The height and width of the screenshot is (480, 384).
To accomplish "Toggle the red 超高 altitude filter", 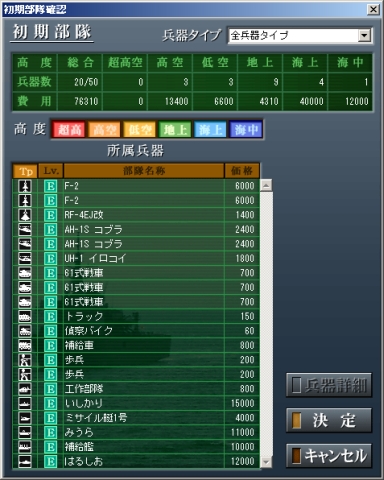I will (69, 129).
